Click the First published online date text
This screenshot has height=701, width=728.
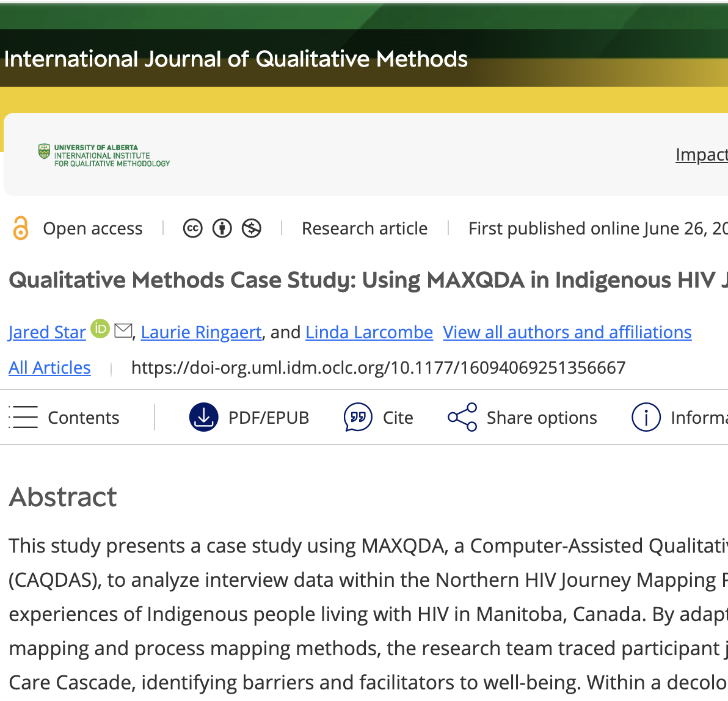click(598, 228)
